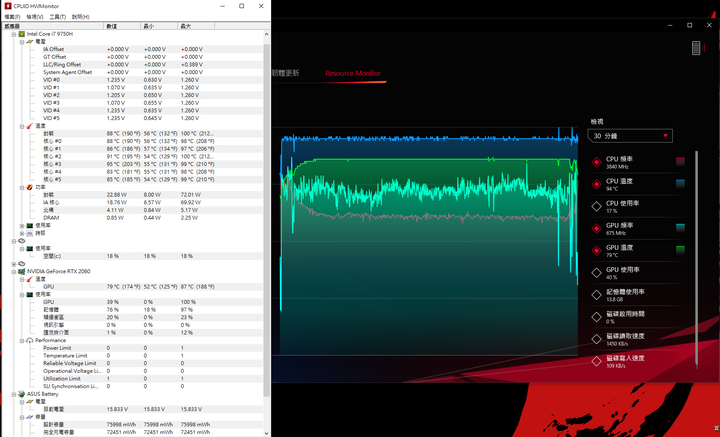Click the 使用率 icon under Intel Core i7
This screenshot has height=437, width=720.
click(29, 225)
